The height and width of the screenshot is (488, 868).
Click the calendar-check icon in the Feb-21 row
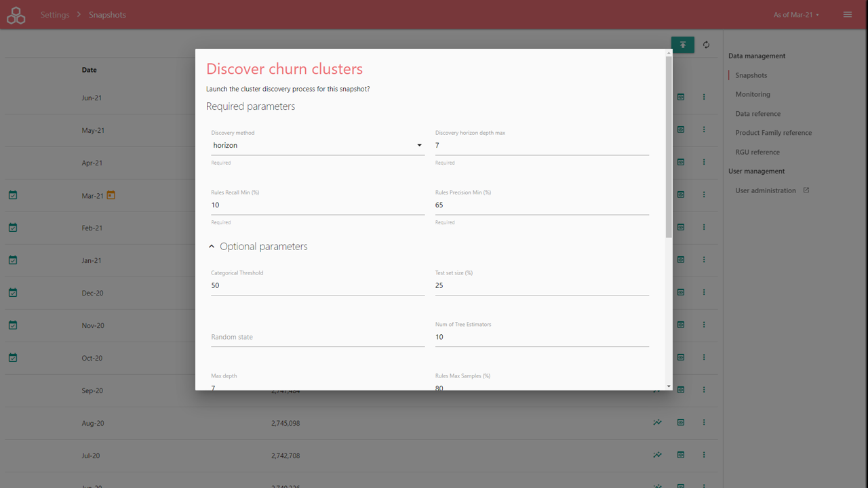(13, 228)
